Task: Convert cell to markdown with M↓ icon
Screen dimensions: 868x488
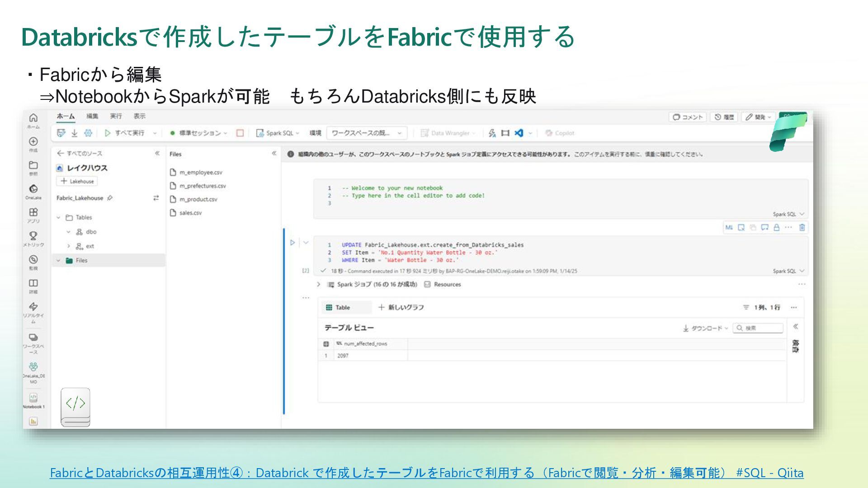Action: point(729,227)
